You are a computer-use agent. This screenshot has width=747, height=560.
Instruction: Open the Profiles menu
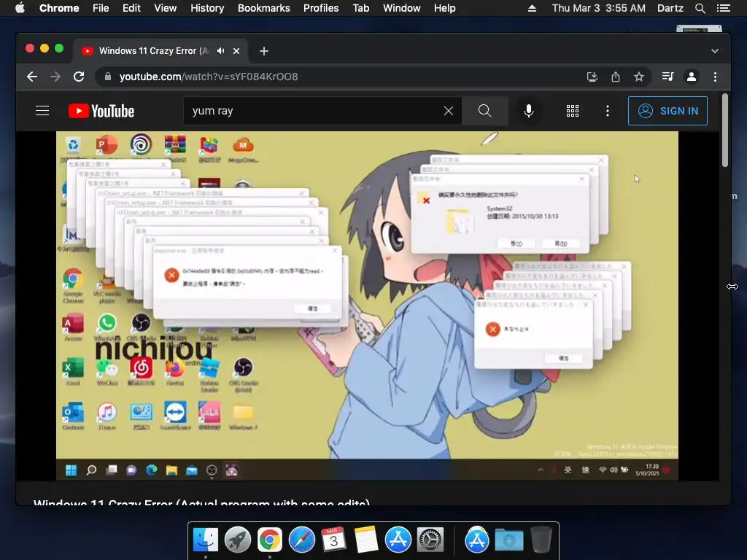[321, 8]
